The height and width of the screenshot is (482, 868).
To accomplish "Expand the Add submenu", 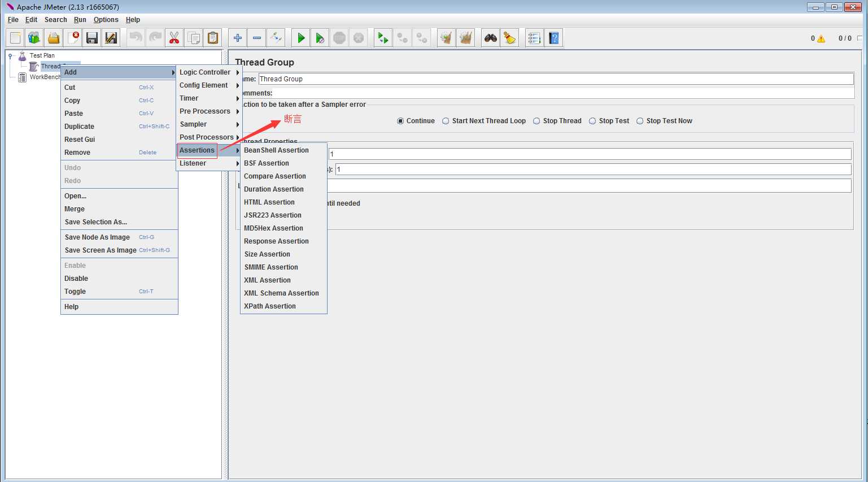I will click(x=119, y=72).
